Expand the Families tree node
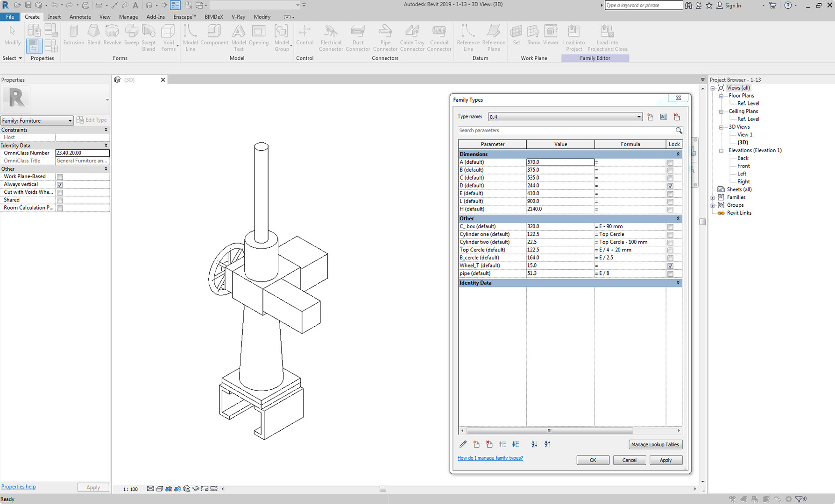The height and width of the screenshot is (504, 835). pos(713,197)
